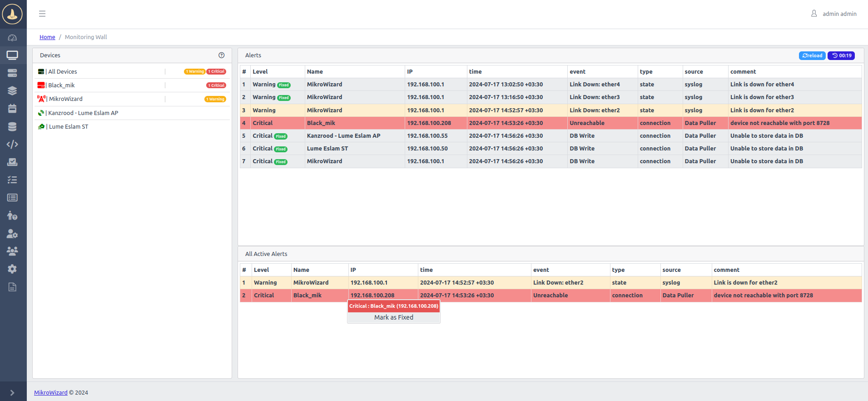This screenshot has width=868, height=401.
Task: Click the 00:19 auto-refresh timer button
Action: [841, 55]
